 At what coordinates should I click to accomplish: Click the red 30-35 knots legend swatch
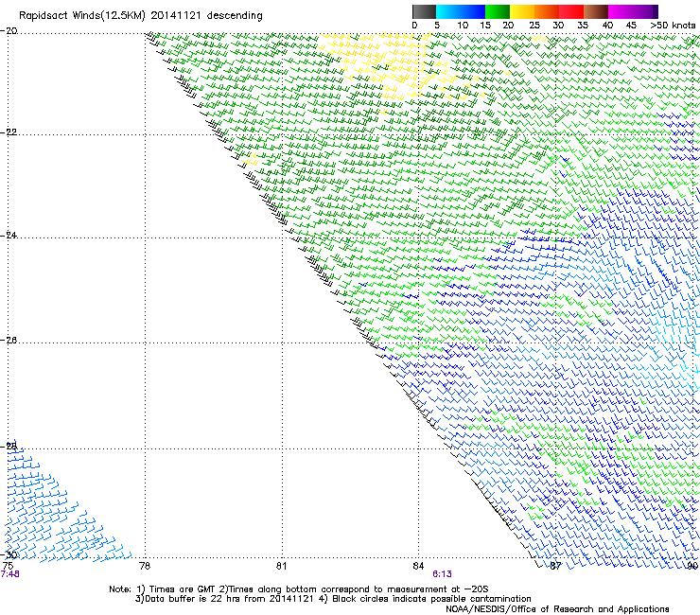pyautogui.click(x=571, y=11)
